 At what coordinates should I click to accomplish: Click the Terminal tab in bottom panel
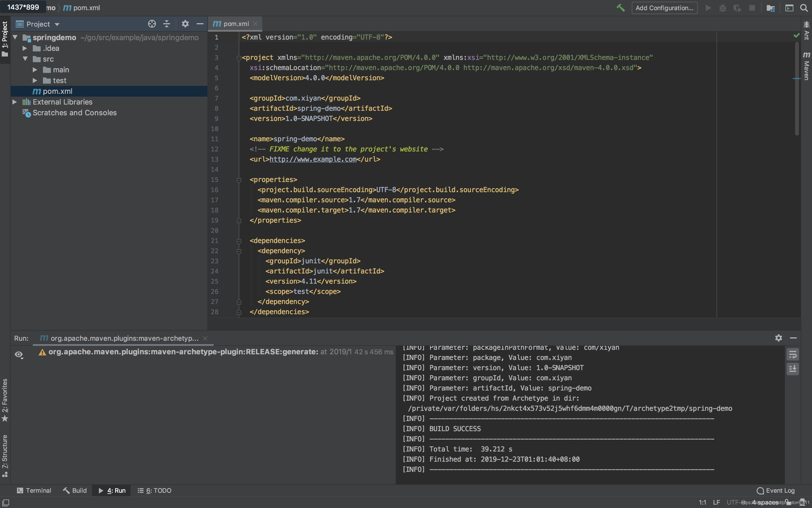click(33, 490)
